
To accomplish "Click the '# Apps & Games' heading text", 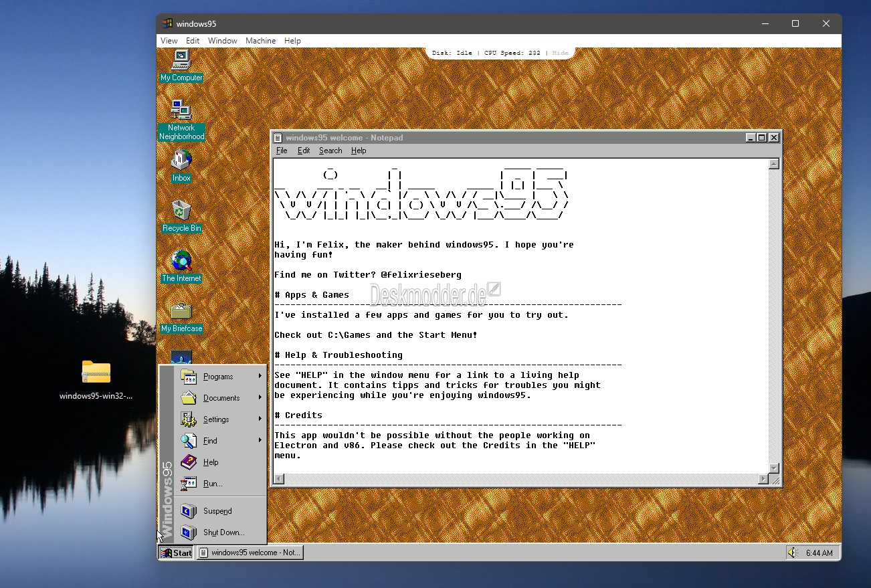I will (x=312, y=294).
